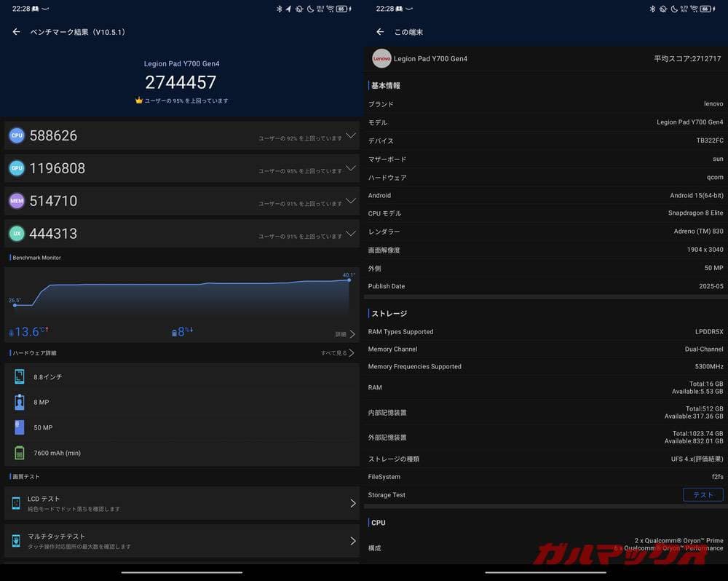Image resolution: width=728 pixels, height=581 pixels.
Task: Select the GPU score icon
Action: point(16,168)
